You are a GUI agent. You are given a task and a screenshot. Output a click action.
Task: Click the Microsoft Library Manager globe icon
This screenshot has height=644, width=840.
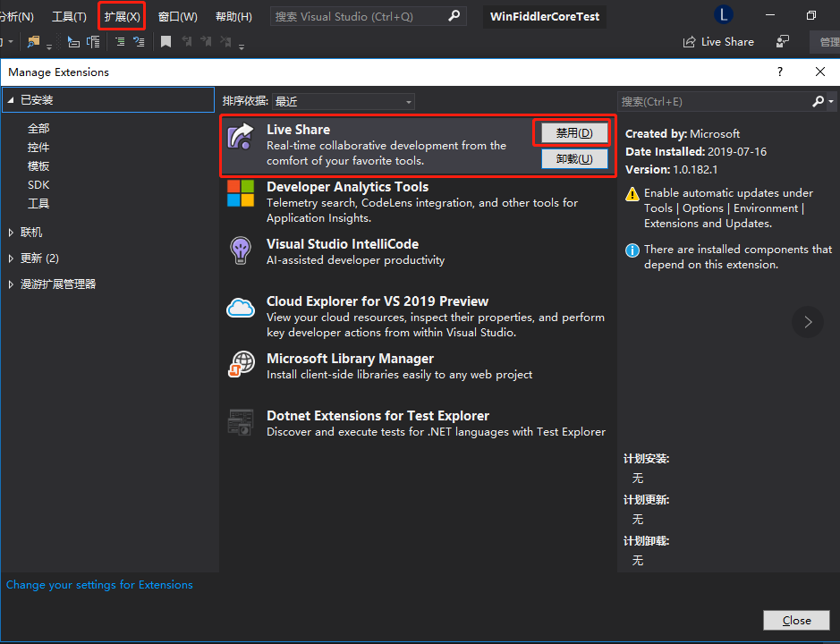click(x=241, y=364)
